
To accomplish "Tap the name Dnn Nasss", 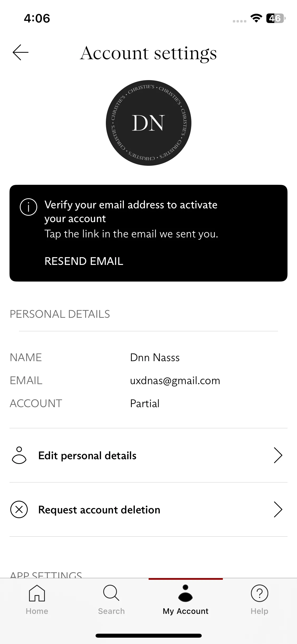I will pyautogui.click(x=155, y=357).
